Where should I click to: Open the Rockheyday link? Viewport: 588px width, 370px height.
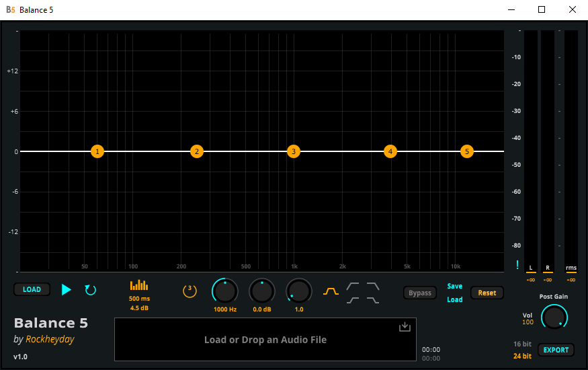50,339
